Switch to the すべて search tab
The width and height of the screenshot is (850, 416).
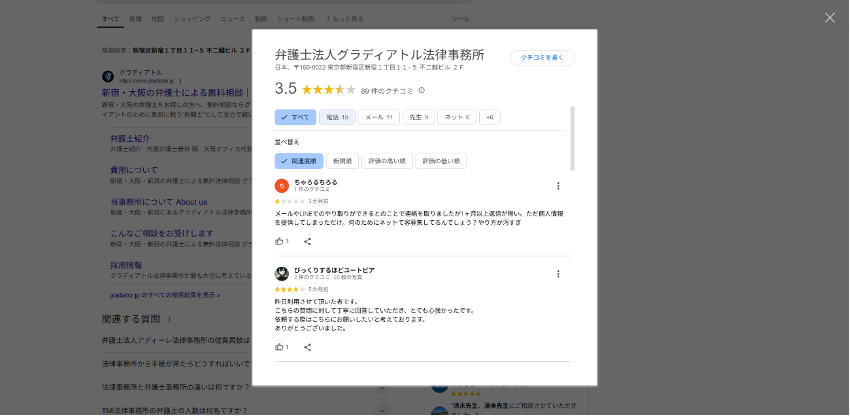[110, 19]
